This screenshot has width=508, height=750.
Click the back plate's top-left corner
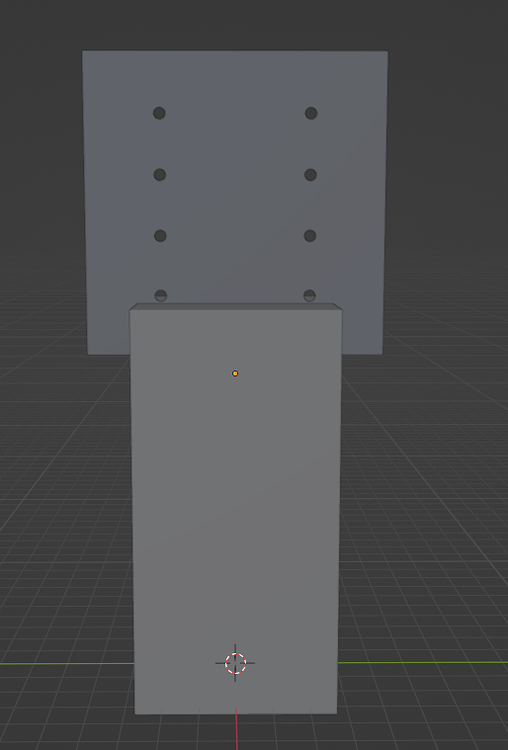(x=83, y=51)
